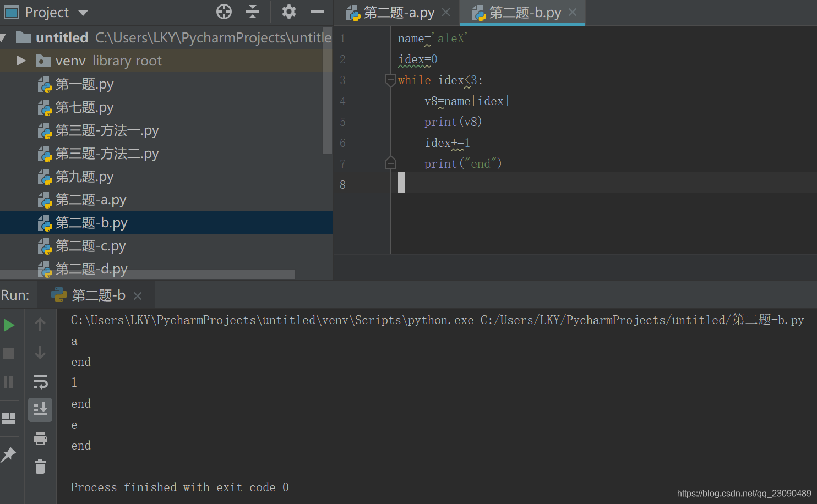Screen dimensions: 817x504
Task: Click the fold end marker on line 7
Action: [x=390, y=163]
